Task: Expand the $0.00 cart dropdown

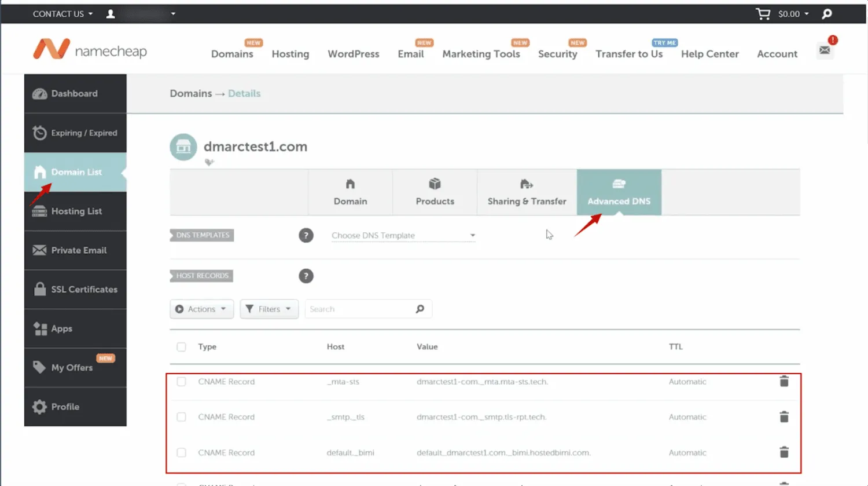Action: [793, 14]
